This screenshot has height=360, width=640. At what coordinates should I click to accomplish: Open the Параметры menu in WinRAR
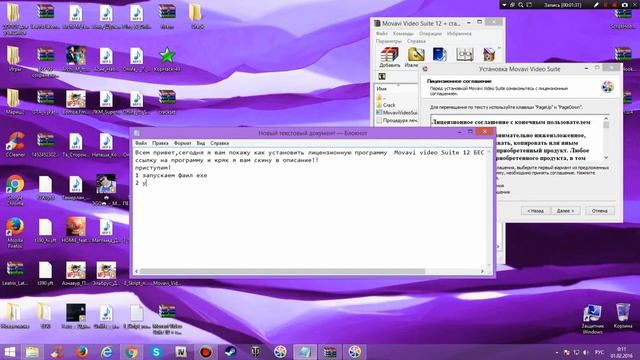tap(389, 41)
